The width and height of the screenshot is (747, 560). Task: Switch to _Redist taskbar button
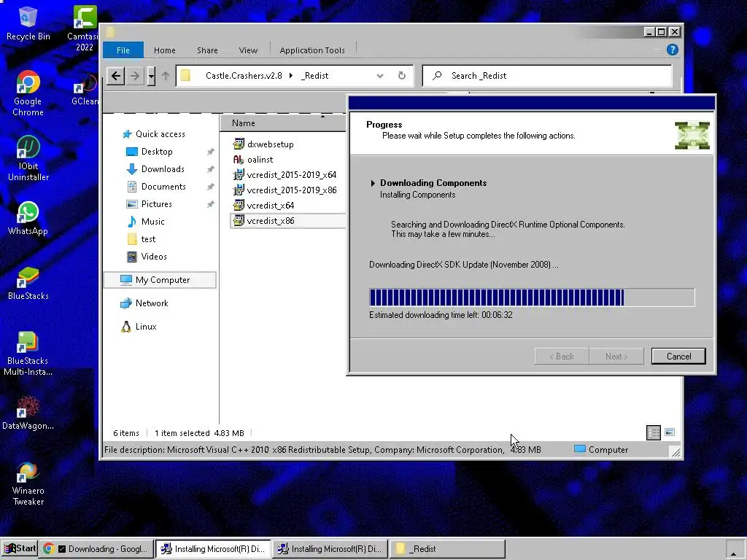[x=447, y=548]
